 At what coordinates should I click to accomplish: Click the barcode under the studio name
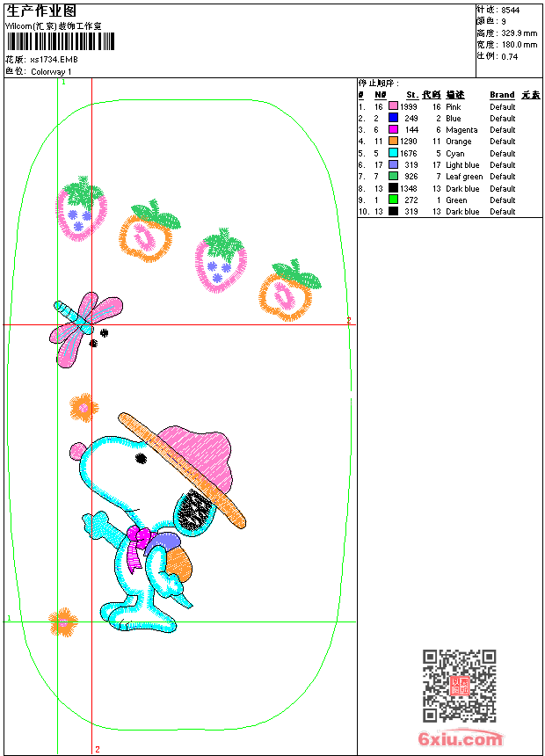[61, 41]
